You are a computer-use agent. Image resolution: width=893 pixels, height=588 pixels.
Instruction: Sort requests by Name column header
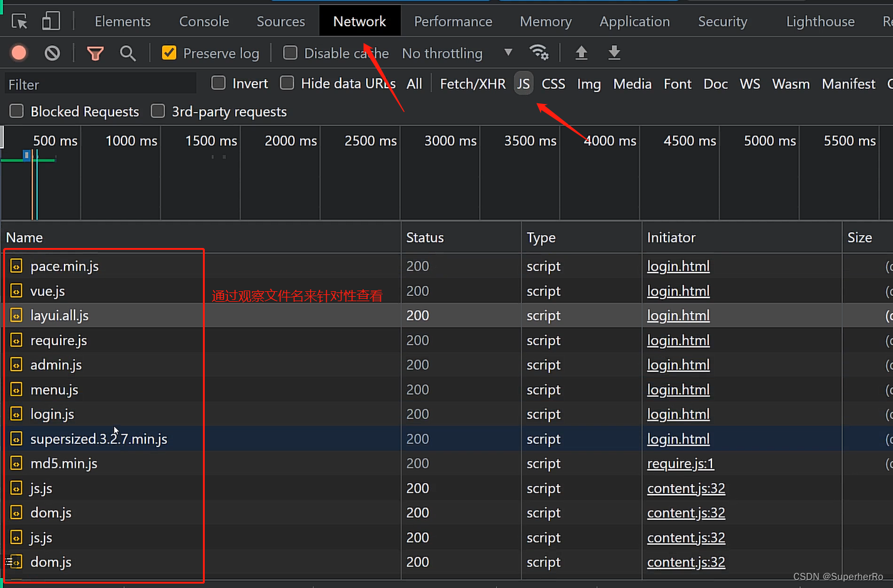point(200,237)
